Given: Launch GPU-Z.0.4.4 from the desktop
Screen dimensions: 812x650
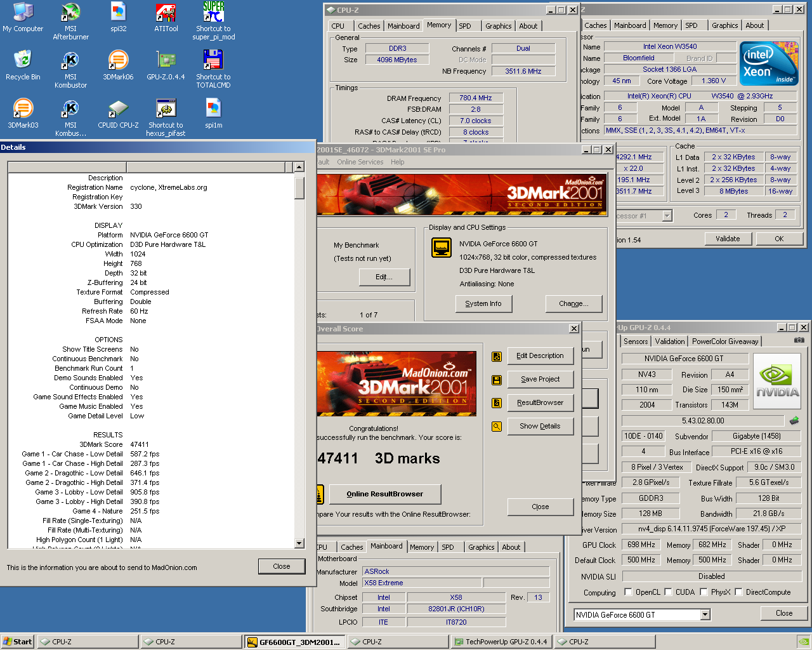Looking at the screenshot, I should coord(166,66).
